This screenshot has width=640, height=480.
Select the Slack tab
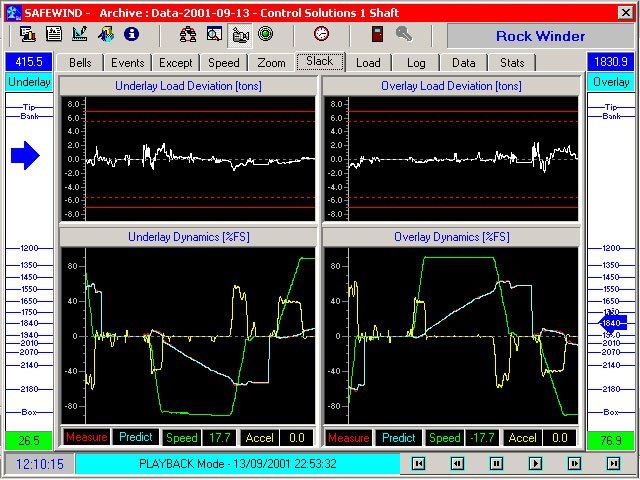pyautogui.click(x=320, y=61)
